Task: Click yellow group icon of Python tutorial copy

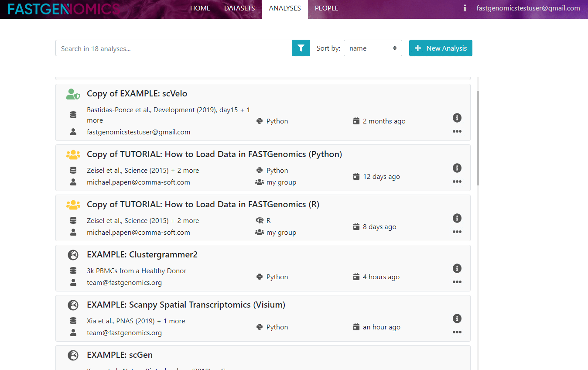Action: tap(73, 154)
